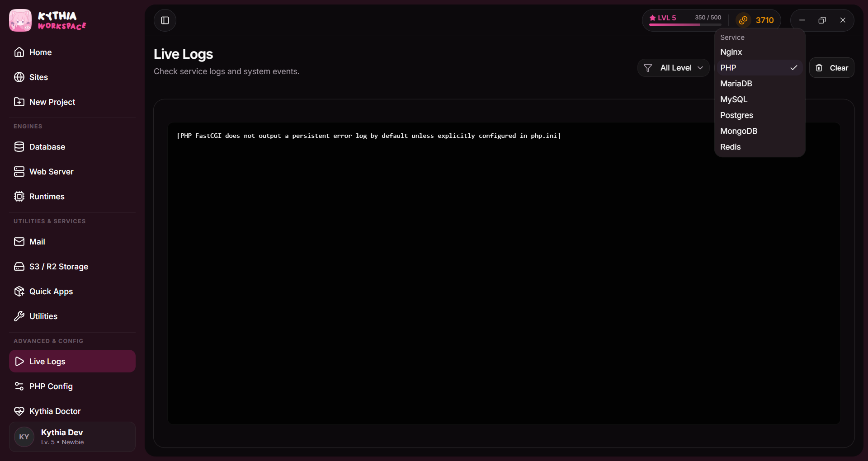Screen dimensions: 868x461
Task: Choose MariaDB service logs
Action: pos(759,84)
